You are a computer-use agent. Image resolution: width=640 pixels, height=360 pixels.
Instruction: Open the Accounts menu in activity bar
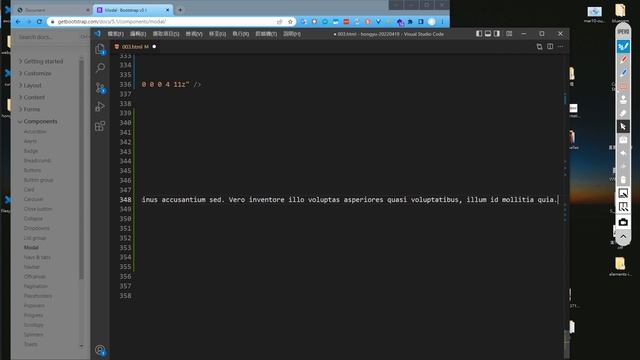click(100, 350)
